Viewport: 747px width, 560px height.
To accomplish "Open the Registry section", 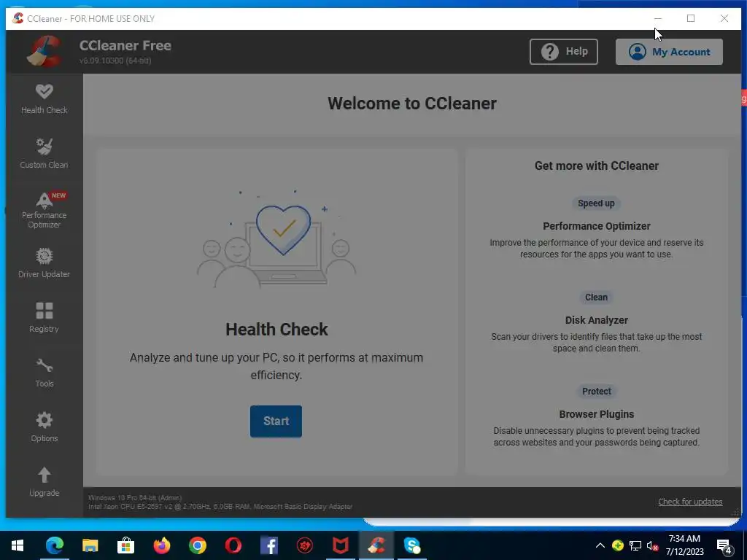I will tap(44, 318).
